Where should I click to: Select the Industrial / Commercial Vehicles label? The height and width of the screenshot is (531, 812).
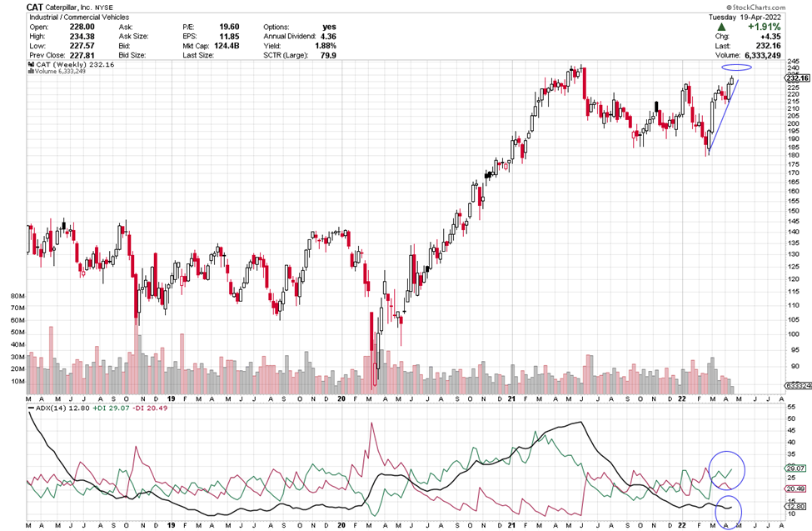coord(79,18)
